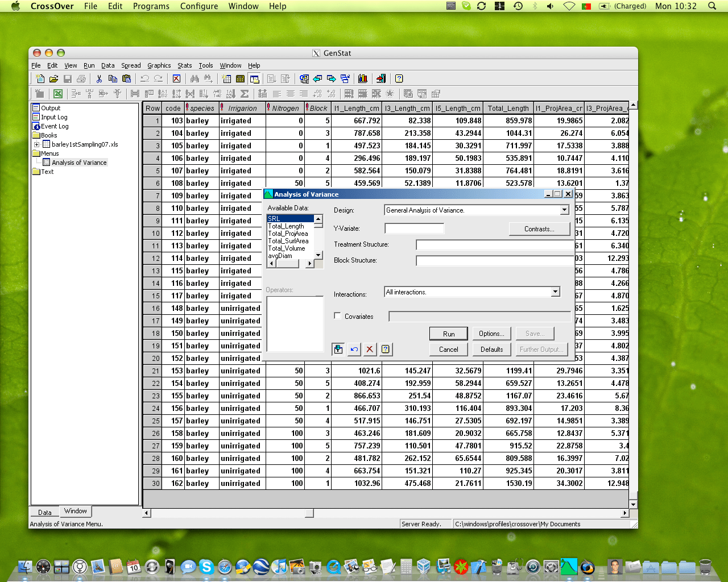728x582 pixels.
Task: Open Skype from the Dock
Action: coord(206,567)
